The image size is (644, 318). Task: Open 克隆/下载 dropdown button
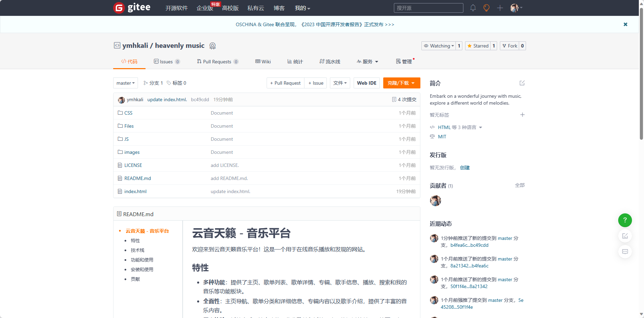tap(401, 83)
